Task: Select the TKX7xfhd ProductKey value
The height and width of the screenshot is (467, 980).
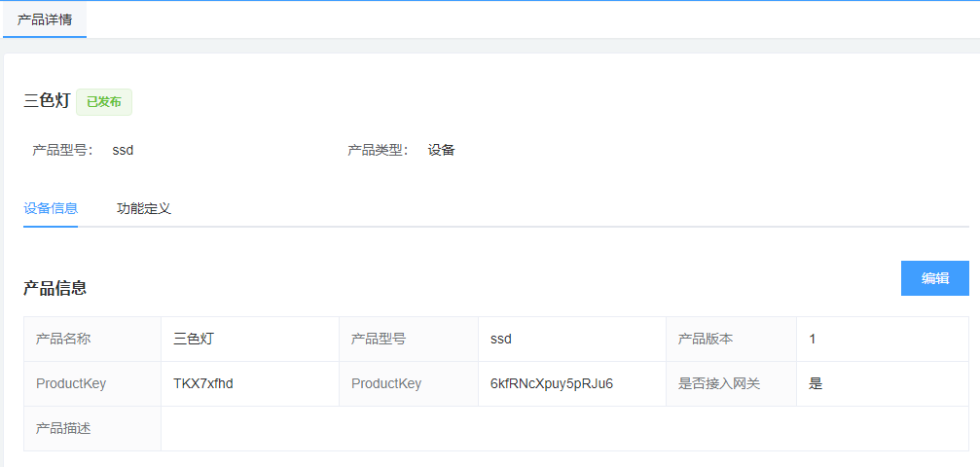Action: click(x=203, y=383)
